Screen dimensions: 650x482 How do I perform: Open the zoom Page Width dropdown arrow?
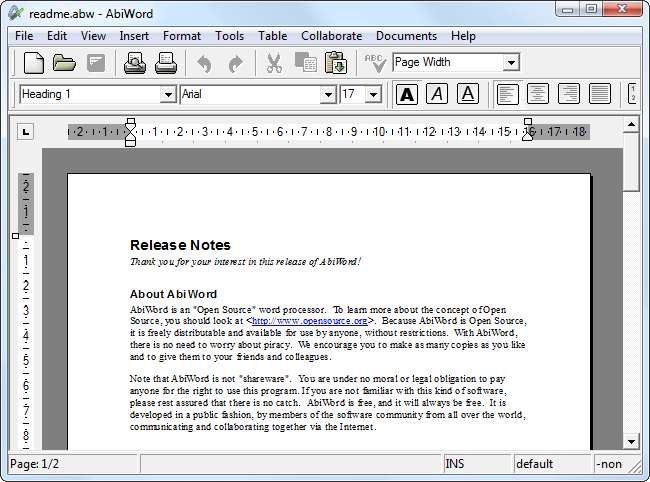512,63
